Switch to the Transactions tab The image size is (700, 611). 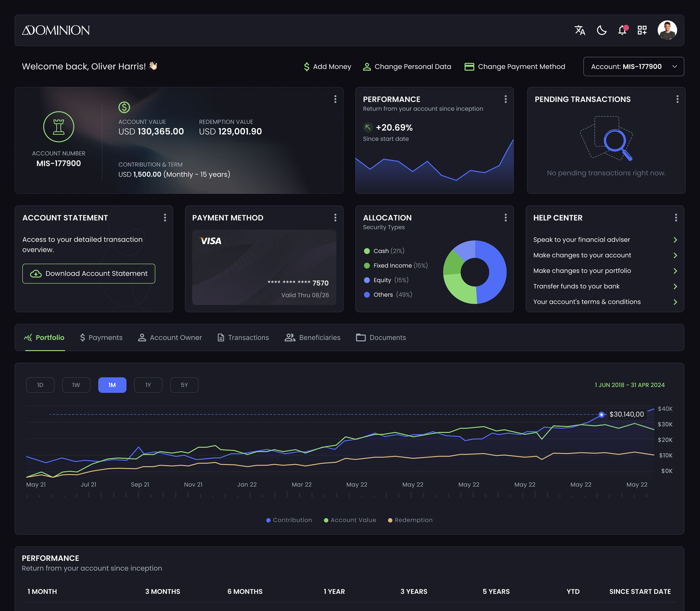pos(243,338)
